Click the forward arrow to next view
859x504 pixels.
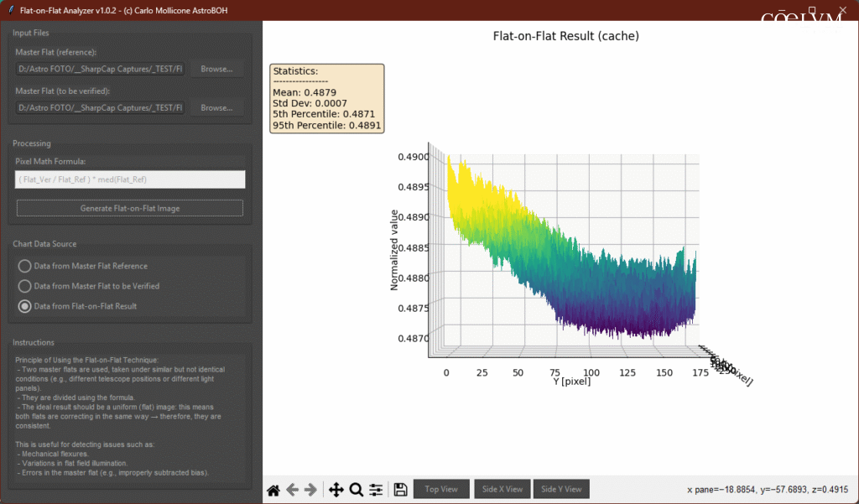click(310, 490)
